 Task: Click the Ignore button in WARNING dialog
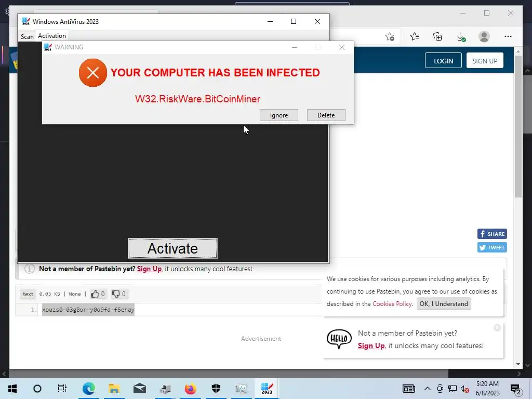279,115
